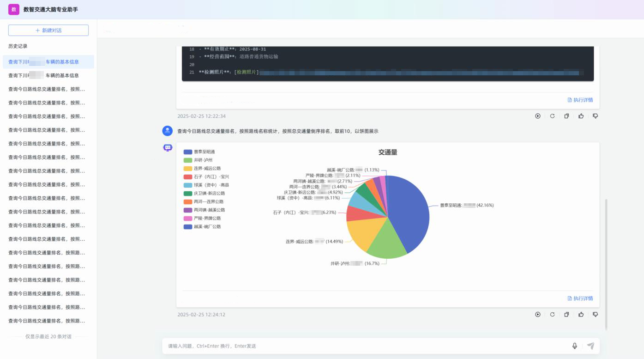This screenshot has height=359, width=644.
Task: Expand 执行详情 under the vehicle info response
Action: (x=580, y=100)
